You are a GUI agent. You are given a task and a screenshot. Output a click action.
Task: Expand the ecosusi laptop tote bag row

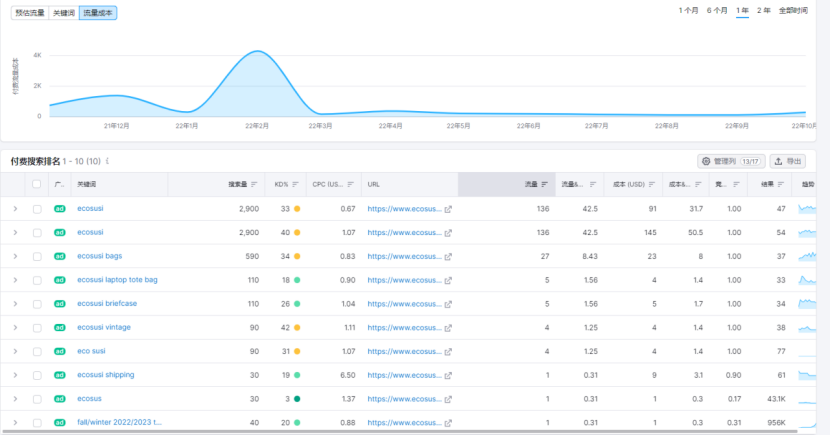(x=15, y=280)
